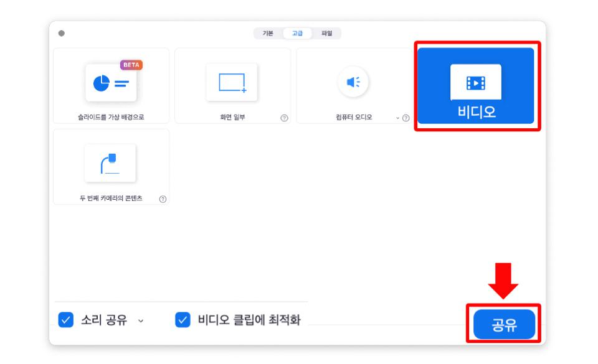Click the 비디오 label text
Screen dimensions: 598x364
477,112
